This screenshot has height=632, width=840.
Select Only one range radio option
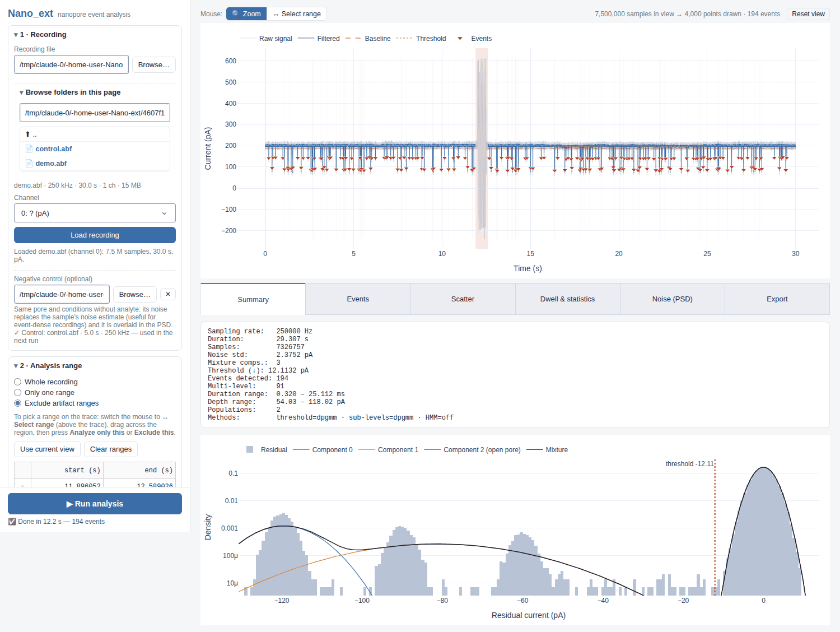pos(18,393)
